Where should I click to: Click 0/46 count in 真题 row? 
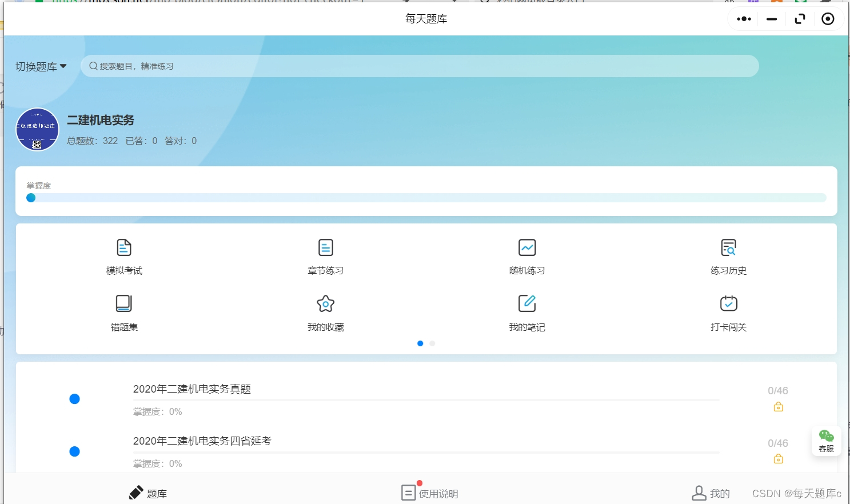click(x=778, y=391)
